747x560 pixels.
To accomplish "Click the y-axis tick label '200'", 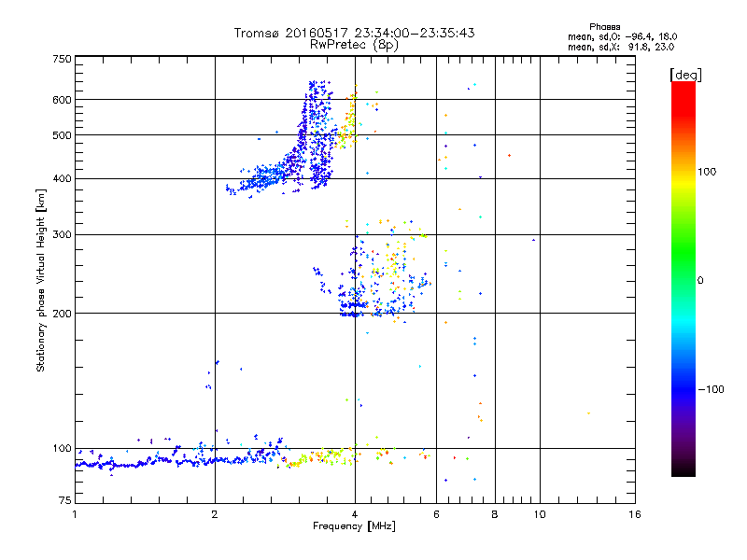I will 63,314.
